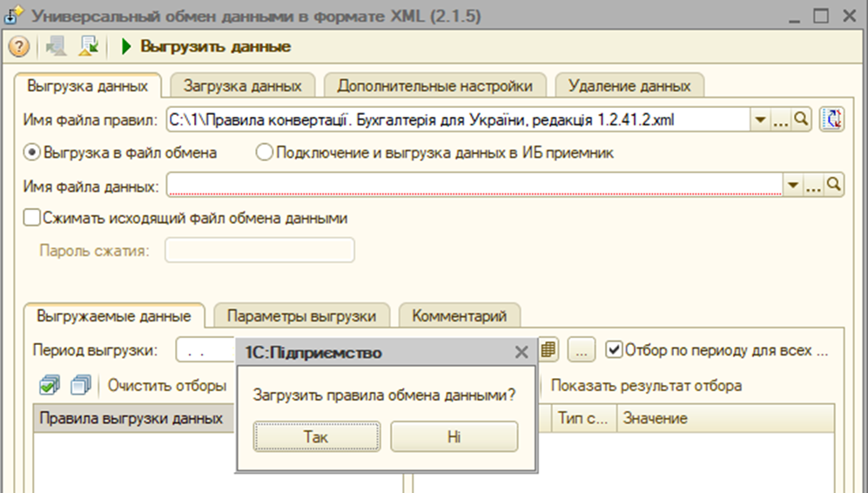Click the Правила выгрузки данных column header
Image resolution: width=868 pixels, height=493 pixels.
tap(135, 418)
